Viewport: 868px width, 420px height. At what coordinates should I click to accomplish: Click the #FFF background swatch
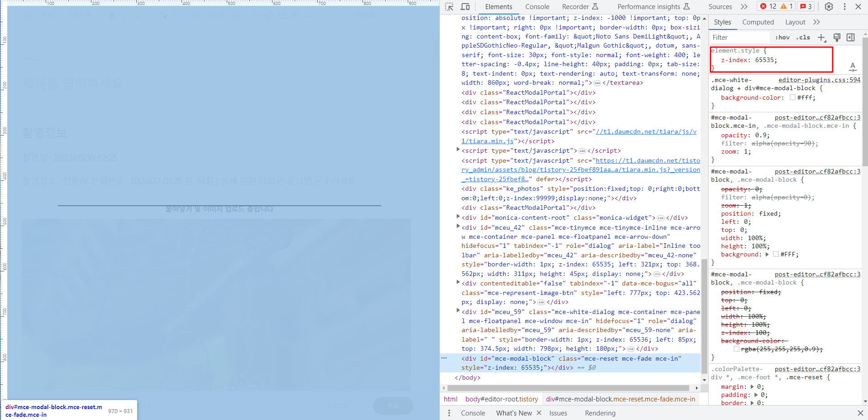[x=776, y=254]
